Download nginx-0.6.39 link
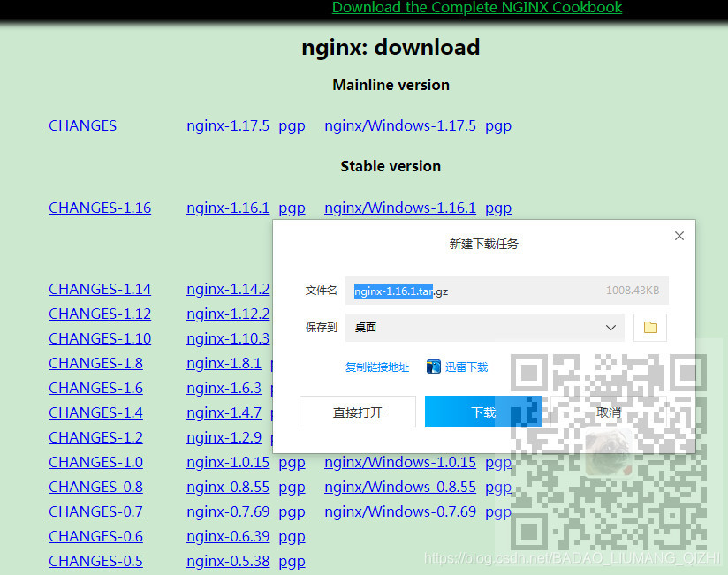 pos(228,536)
